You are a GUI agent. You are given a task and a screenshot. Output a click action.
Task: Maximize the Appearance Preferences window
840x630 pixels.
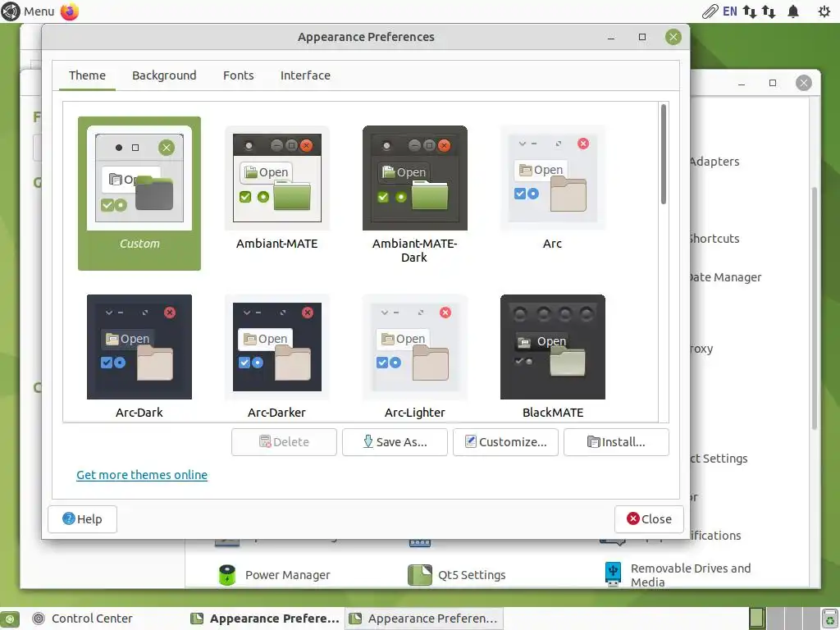click(642, 37)
